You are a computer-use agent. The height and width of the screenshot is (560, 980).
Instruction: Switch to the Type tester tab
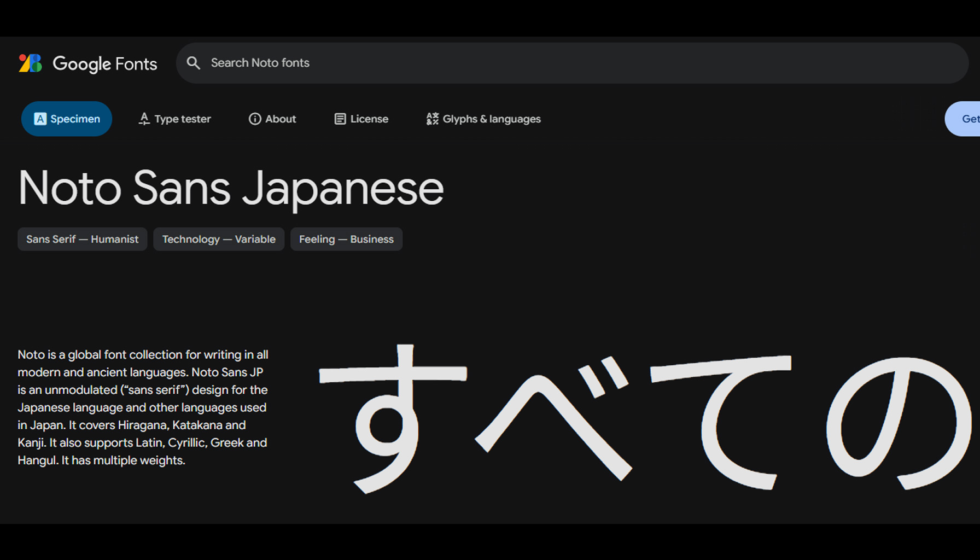click(x=174, y=119)
